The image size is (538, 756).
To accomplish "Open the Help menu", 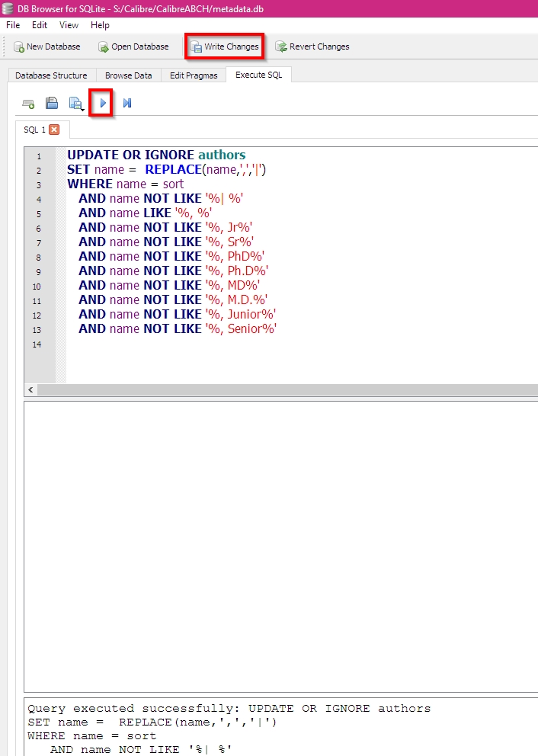I will [x=100, y=25].
